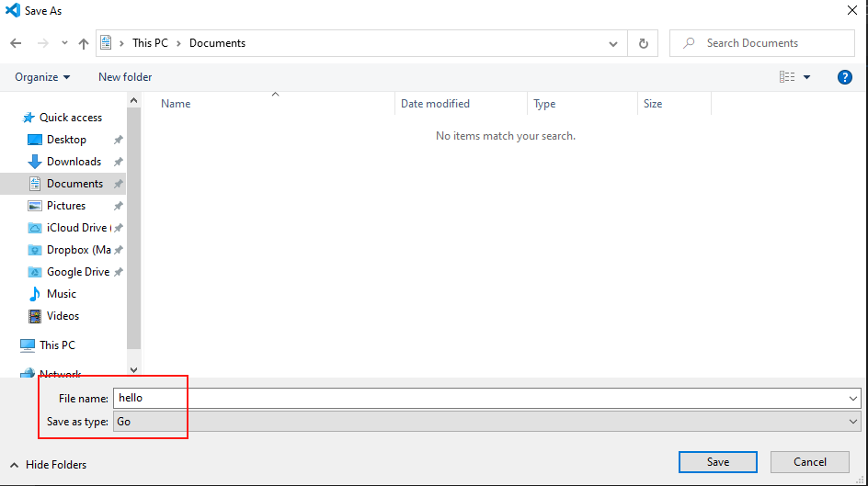This screenshot has width=868, height=486.
Task: Select This PC in the address breadcrumb
Action: coord(150,43)
